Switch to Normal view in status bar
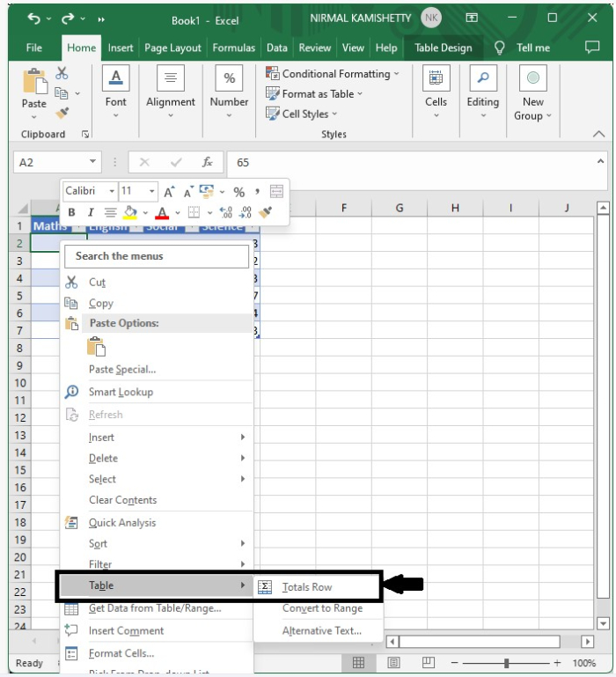Viewport: 616px width, 677px height. [x=358, y=663]
